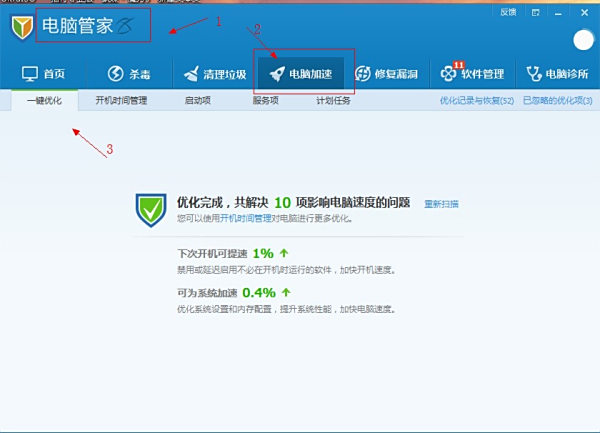The height and width of the screenshot is (433, 600).
Task: Click the 电脑管家 shield logo icon
Action: [22, 27]
